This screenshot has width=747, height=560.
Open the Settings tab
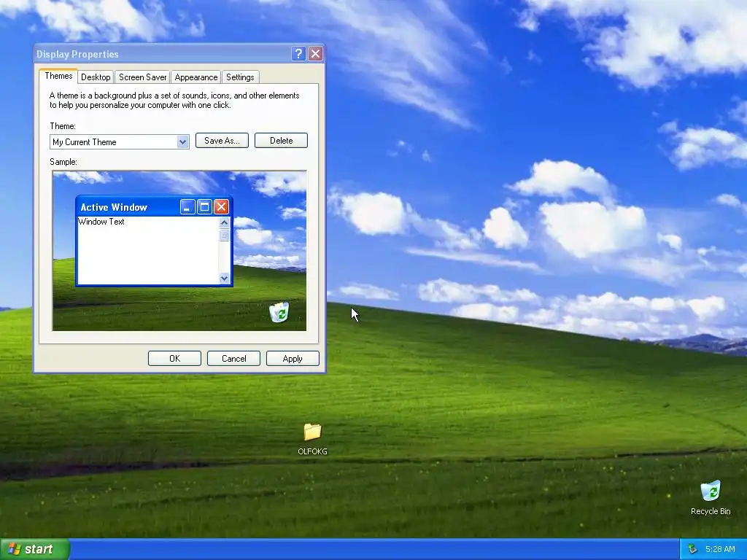[x=240, y=77]
